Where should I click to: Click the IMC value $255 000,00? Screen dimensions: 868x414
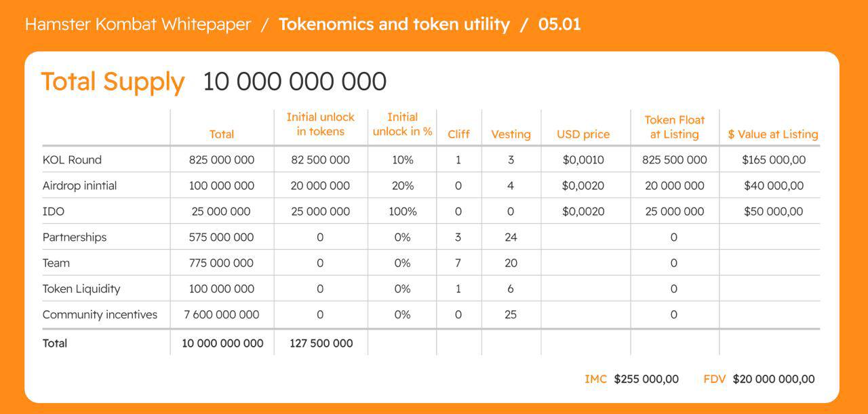click(x=646, y=379)
